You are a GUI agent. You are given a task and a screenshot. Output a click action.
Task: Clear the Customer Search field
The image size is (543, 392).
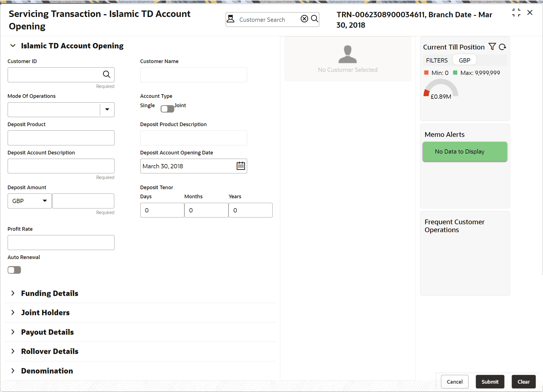click(x=304, y=19)
